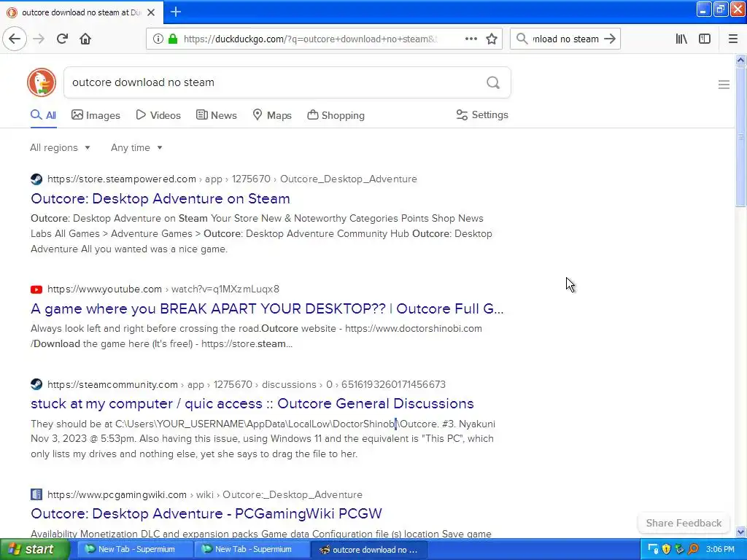
Task: Switch to the News tab
Action: tap(216, 115)
